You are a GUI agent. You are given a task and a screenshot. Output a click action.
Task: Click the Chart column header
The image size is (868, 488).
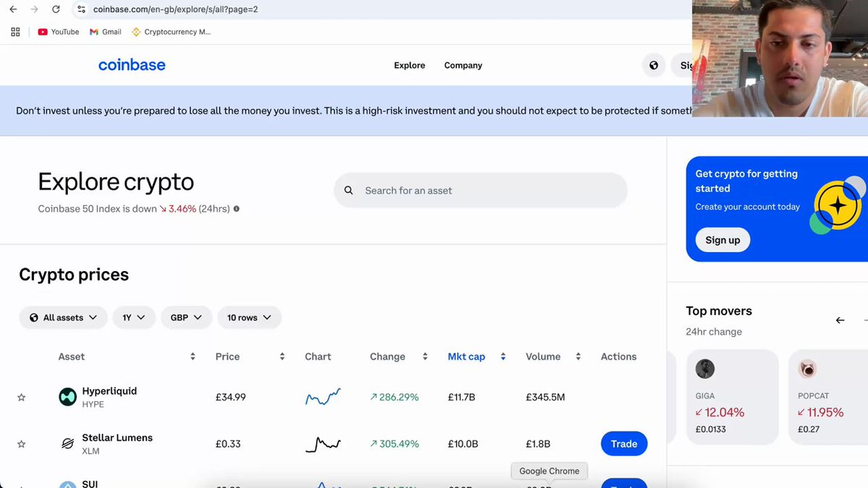pyautogui.click(x=318, y=356)
